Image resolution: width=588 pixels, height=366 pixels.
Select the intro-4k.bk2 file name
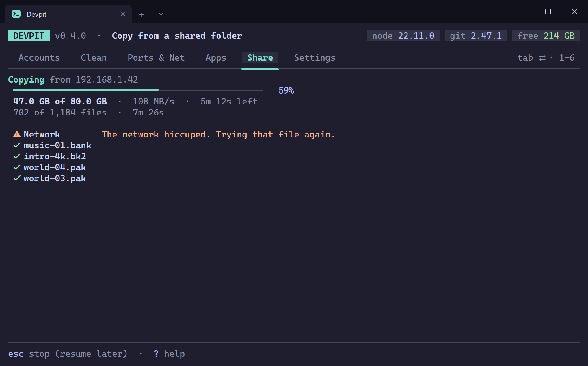(x=55, y=156)
